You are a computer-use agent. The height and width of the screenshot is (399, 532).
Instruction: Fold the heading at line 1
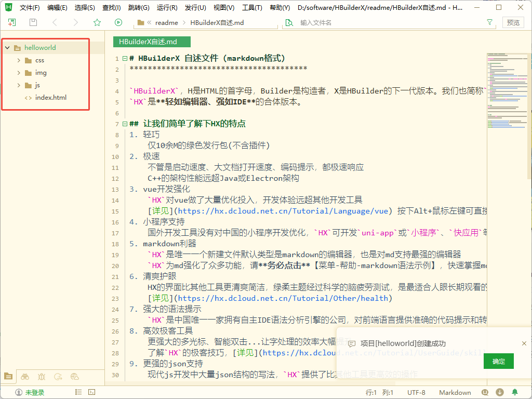click(125, 58)
